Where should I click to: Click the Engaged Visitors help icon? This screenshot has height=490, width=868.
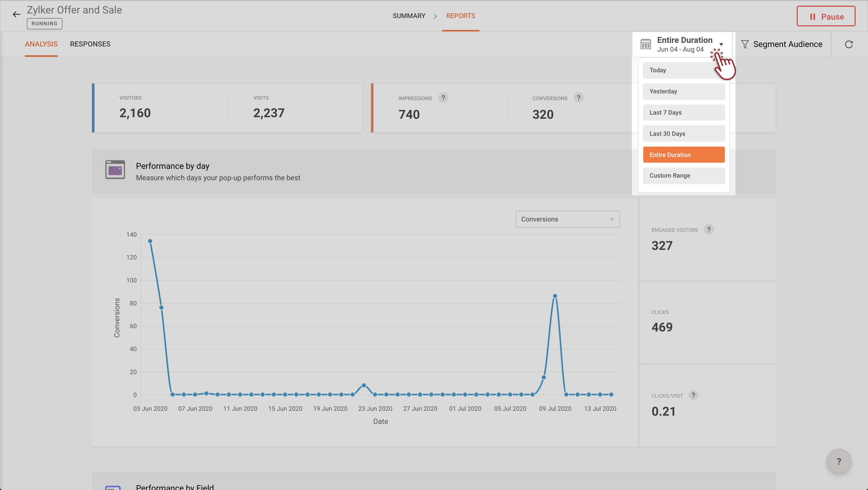tap(709, 229)
